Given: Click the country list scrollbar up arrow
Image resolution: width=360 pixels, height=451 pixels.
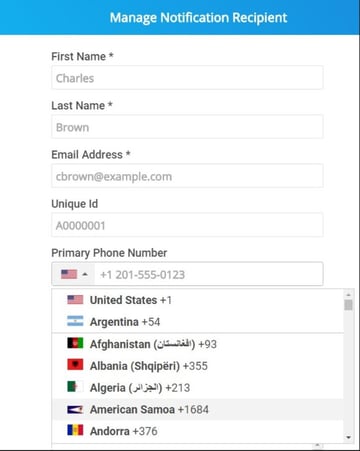Looking at the screenshot, I should [x=348, y=295].
